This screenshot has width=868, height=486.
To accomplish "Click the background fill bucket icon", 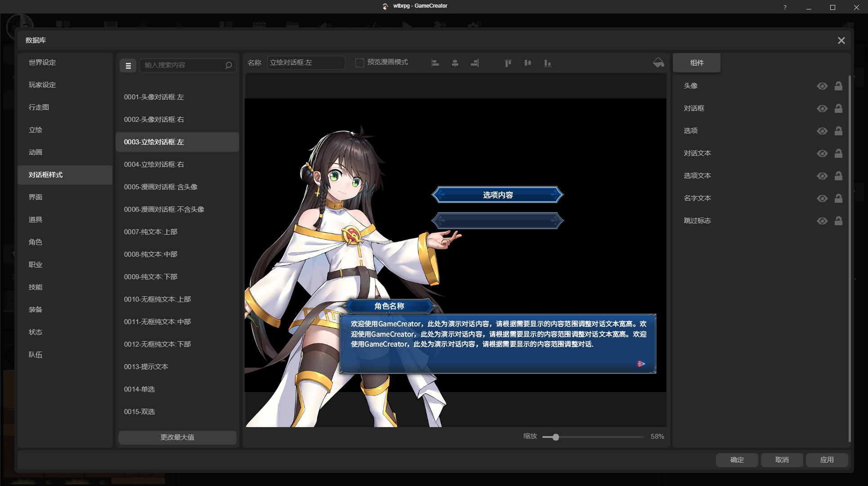I will pyautogui.click(x=658, y=62).
